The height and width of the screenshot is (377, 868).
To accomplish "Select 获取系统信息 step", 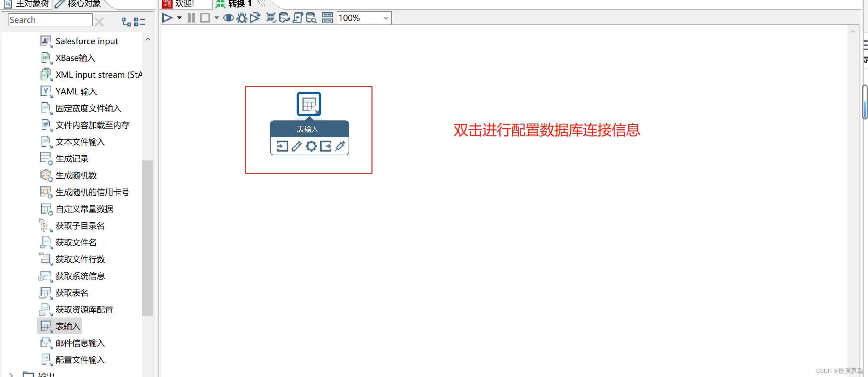I will coord(80,276).
